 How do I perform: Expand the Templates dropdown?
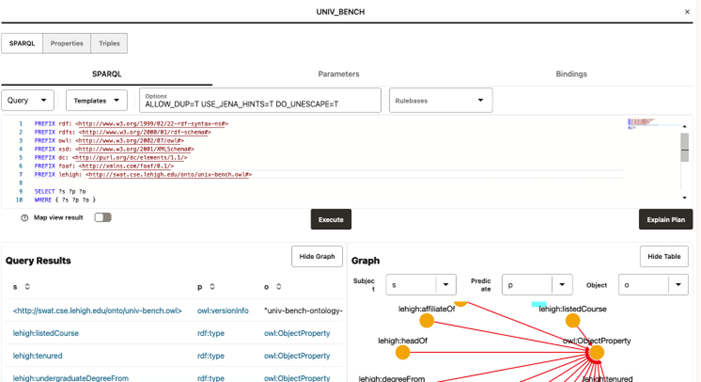(x=97, y=100)
